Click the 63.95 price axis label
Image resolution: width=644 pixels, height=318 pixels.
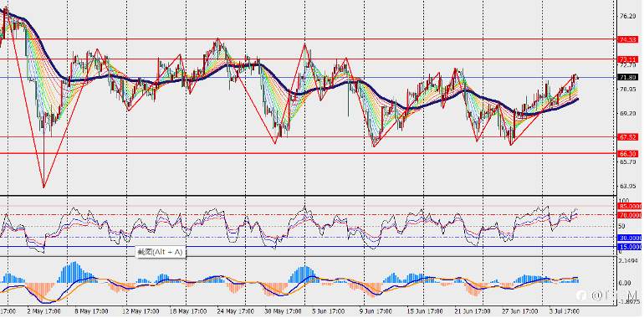[628, 186]
